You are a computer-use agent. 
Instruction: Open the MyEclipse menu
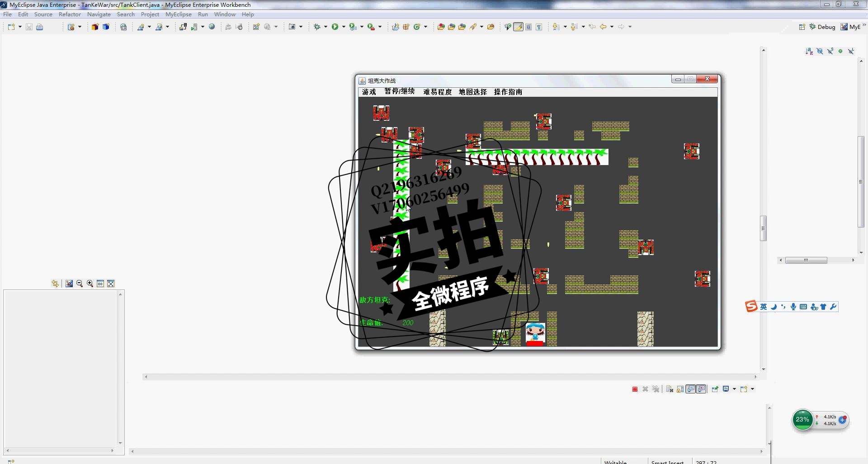coord(178,14)
